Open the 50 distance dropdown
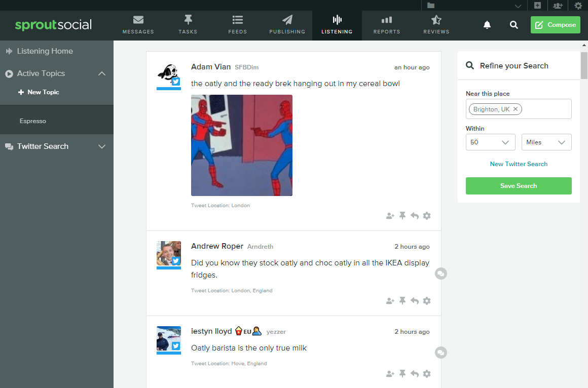 coord(491,142)
